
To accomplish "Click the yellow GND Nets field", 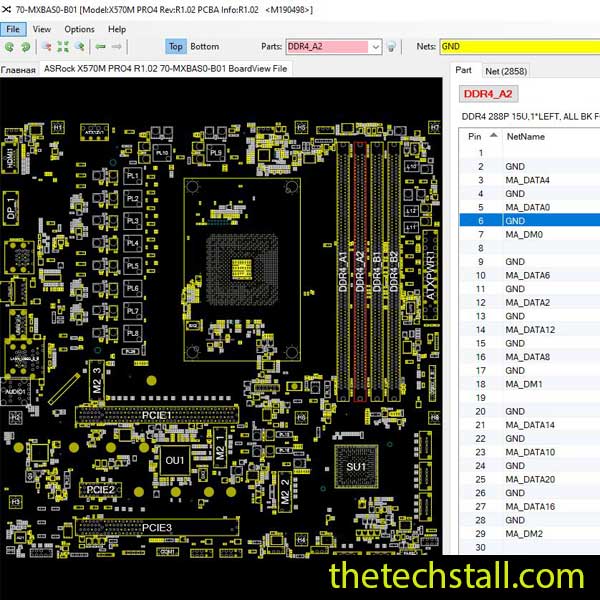I will 518,47.
